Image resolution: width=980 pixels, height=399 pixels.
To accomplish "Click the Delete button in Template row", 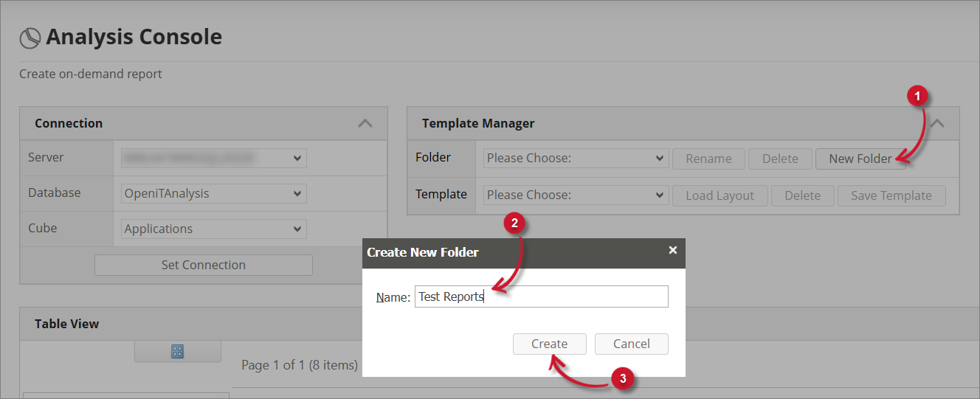I will point(803,195).
